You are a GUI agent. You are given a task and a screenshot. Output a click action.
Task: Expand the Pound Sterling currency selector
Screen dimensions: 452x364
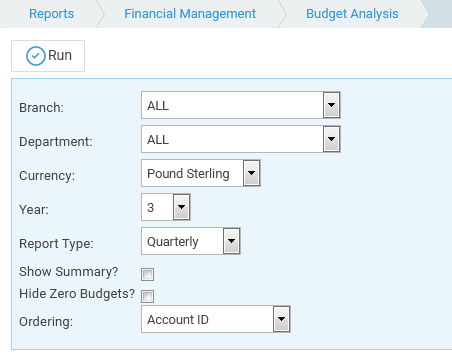201,173
